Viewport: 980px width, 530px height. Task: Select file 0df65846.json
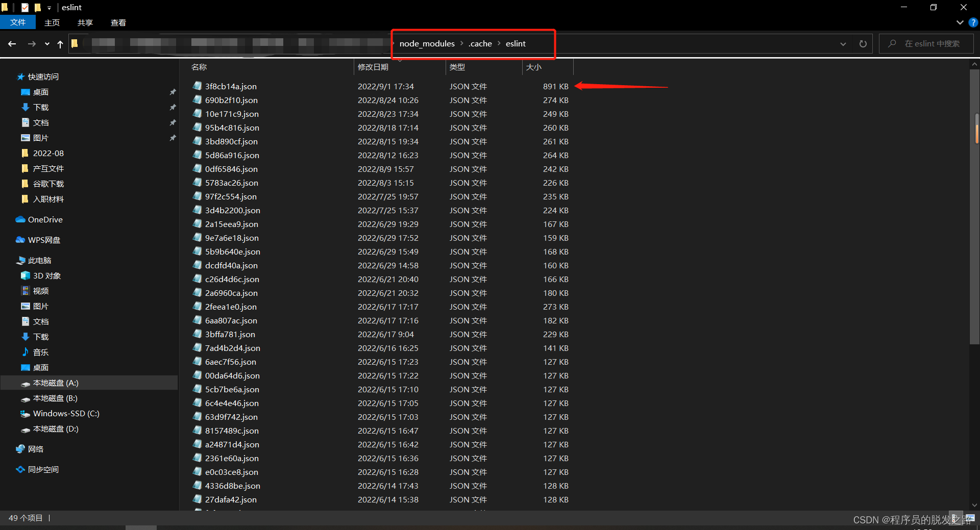[x=231, y=169]
